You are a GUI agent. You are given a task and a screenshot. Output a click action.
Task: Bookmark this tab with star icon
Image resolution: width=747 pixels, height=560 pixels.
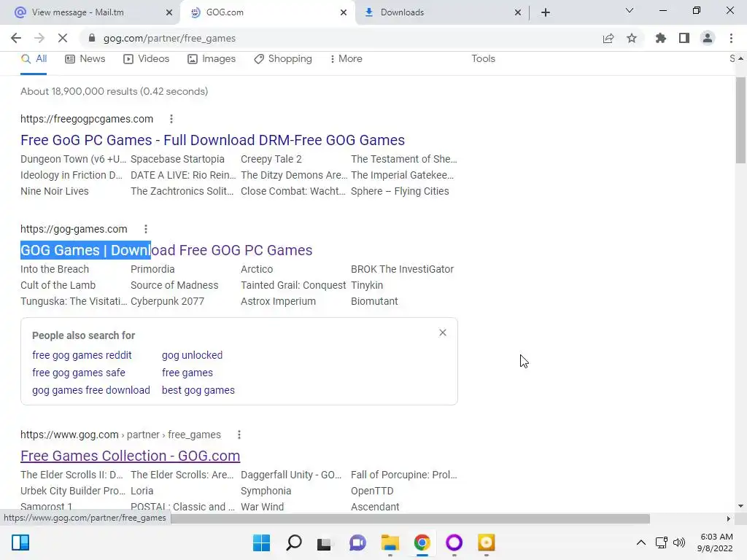coord(632,38)
